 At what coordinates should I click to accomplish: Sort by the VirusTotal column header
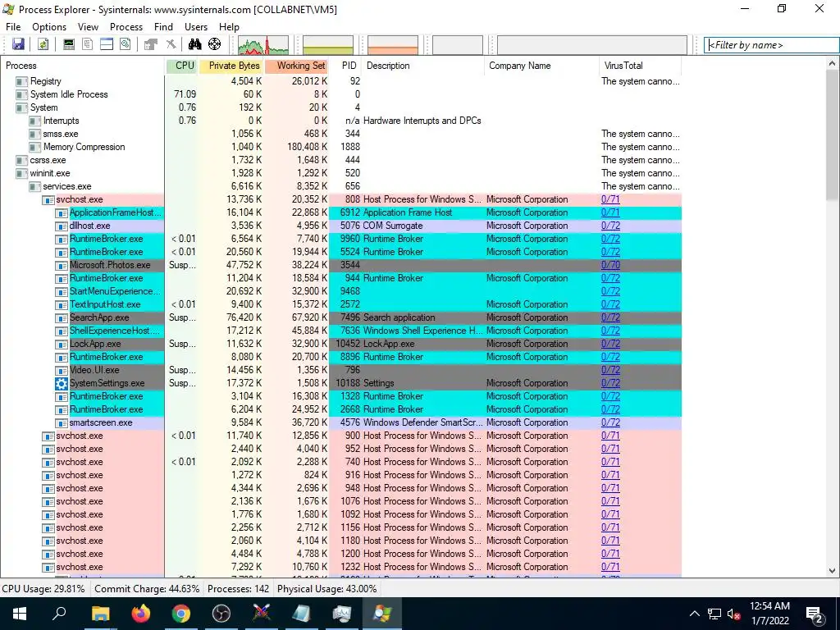[x=640, y=66]
